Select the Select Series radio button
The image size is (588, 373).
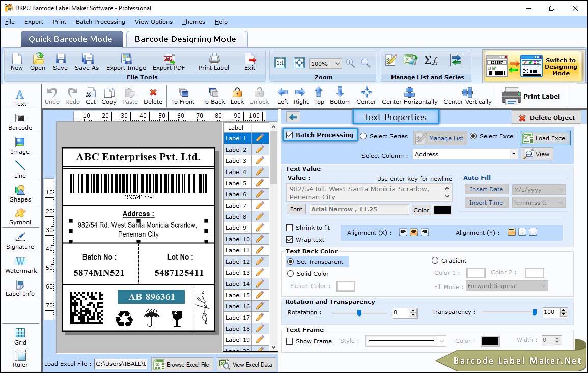(x=363, y=136)
